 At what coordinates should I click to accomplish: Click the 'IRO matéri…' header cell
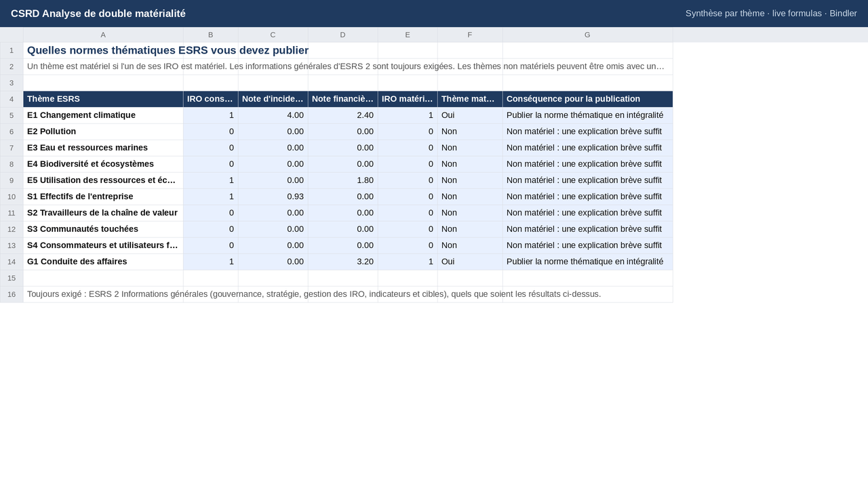[x=408, y=99]
